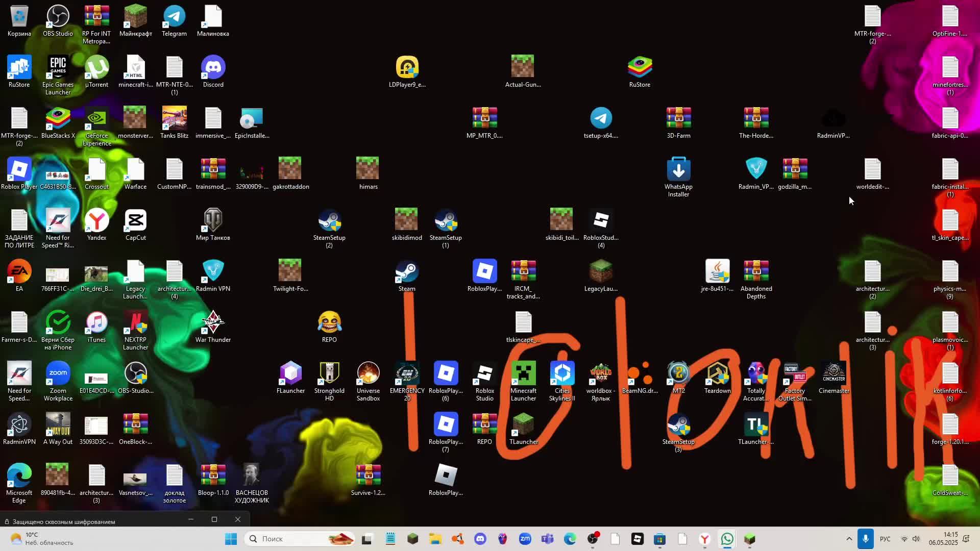This screenshot has width=980, height=551.
Task: Open WhatsApp in the taskbar
Action: (x=727, y=539)
